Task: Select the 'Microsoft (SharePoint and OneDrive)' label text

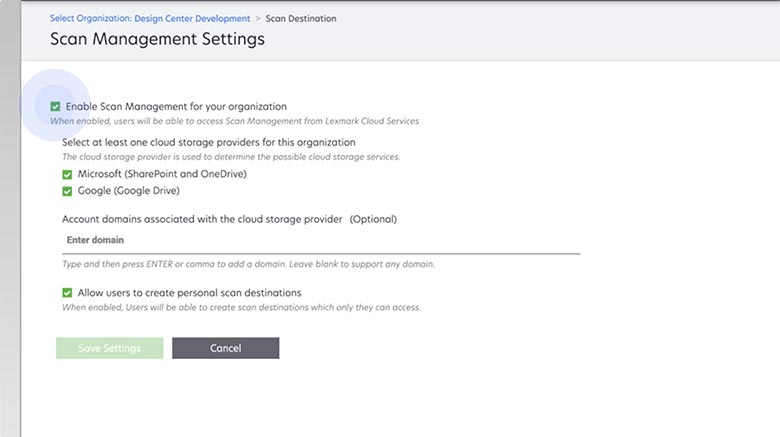Action: coord(162,174)
